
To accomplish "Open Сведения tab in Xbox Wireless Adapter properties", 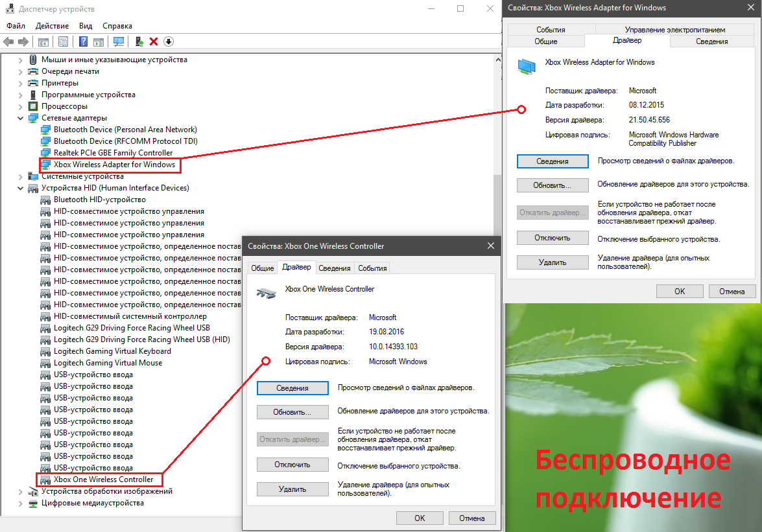I will point(711,41).
